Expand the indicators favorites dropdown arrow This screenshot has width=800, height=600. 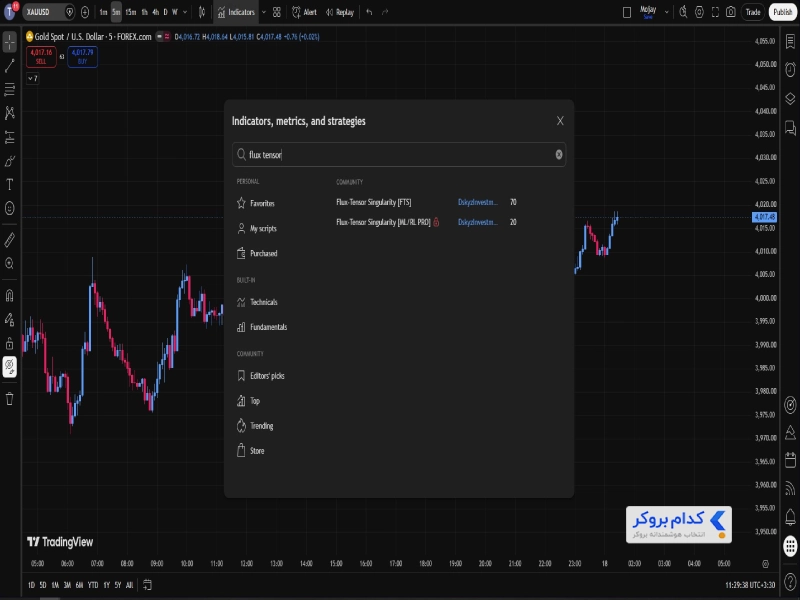point(264,12)
